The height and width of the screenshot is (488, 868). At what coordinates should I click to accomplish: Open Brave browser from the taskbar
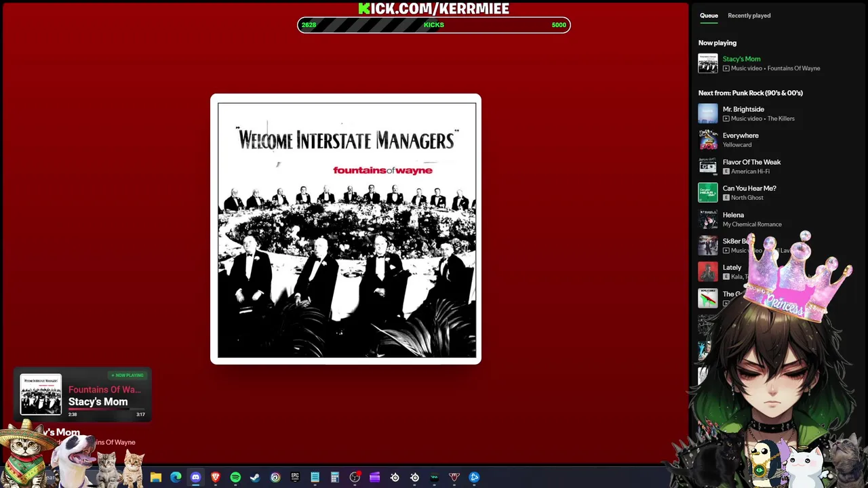pyautogui.click(x=216, y=477)
